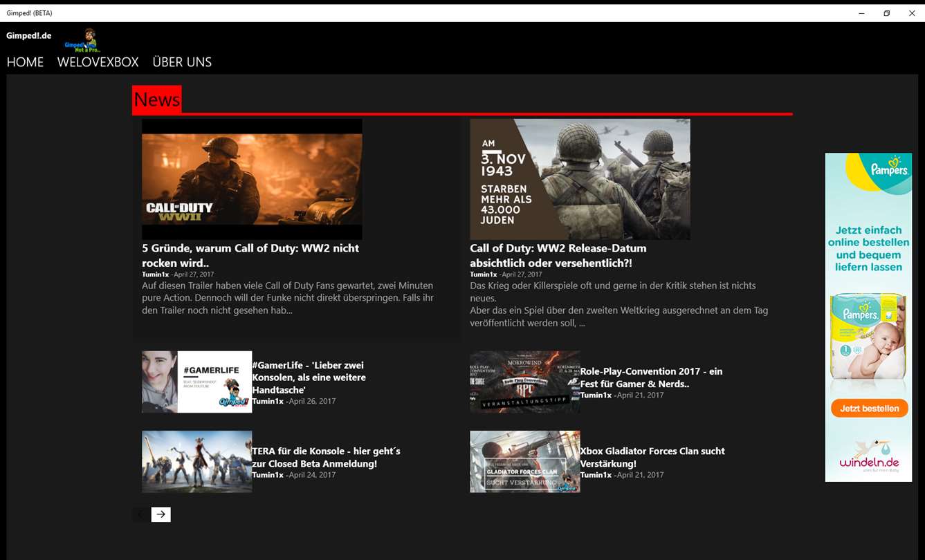
Task: Click 'Jetzt einfach online bestellen' ad text
Action: [869, 249]
